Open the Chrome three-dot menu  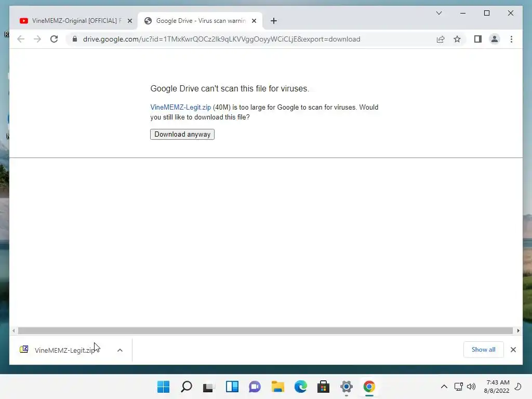click(511, 39)
